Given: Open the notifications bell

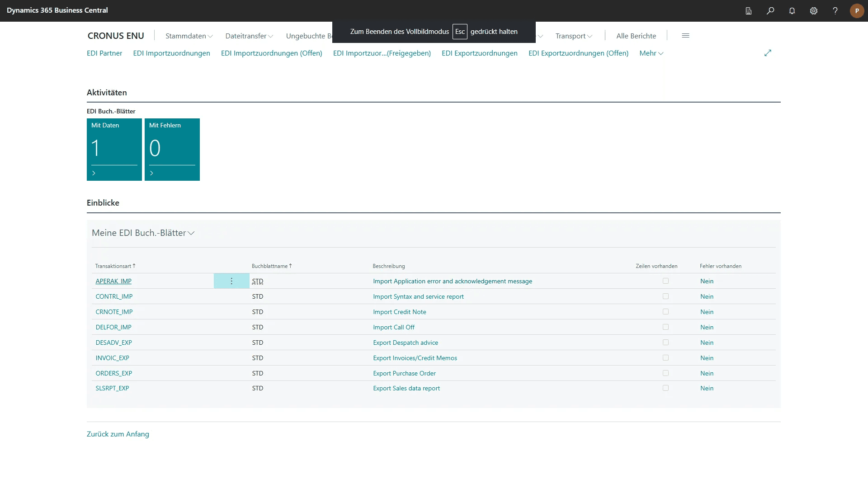Looking at the screenshot, I should pyautogui.click(x=792, y=11).
